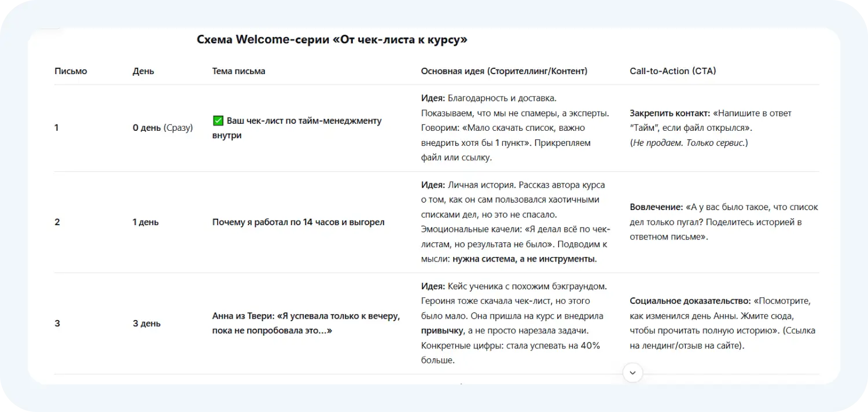The height and width of the screenshot is (412, 868).
Task: Select the bold word "привычку" in row three
Action: (442, 330)
